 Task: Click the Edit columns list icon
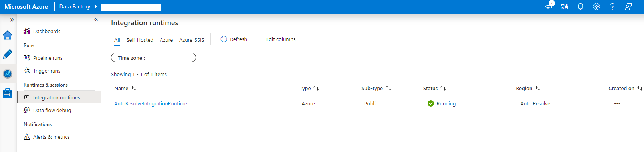pos(260,39)
